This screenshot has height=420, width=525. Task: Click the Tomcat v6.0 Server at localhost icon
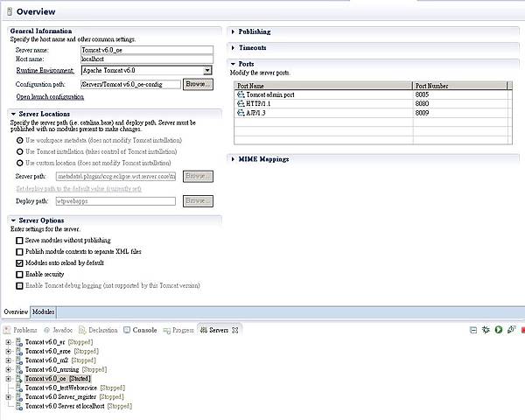coord(19,406)
